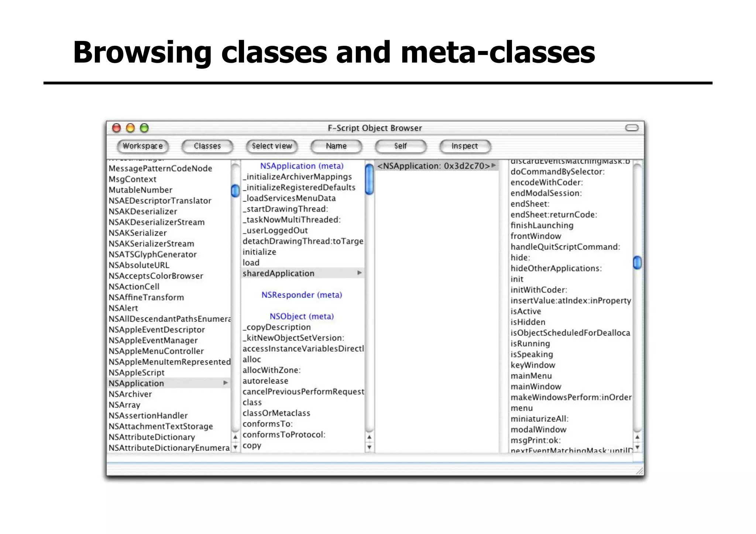Select NSArchiver class
756x534 pixels.
pos(130,394)
